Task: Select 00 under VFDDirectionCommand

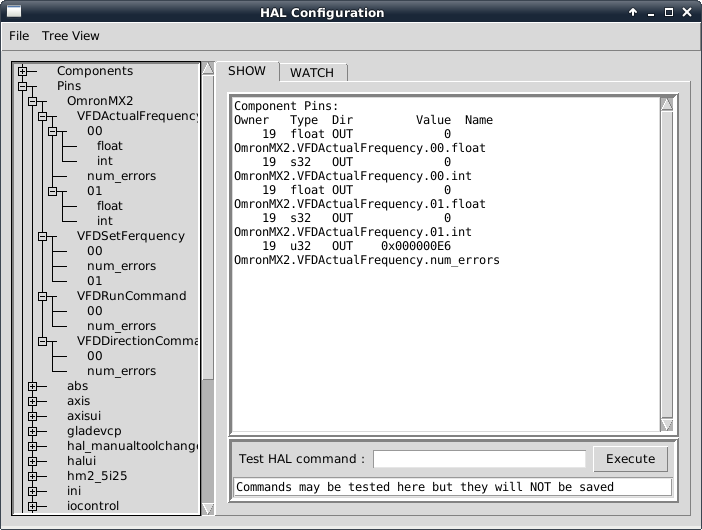Action: (94, 356)
